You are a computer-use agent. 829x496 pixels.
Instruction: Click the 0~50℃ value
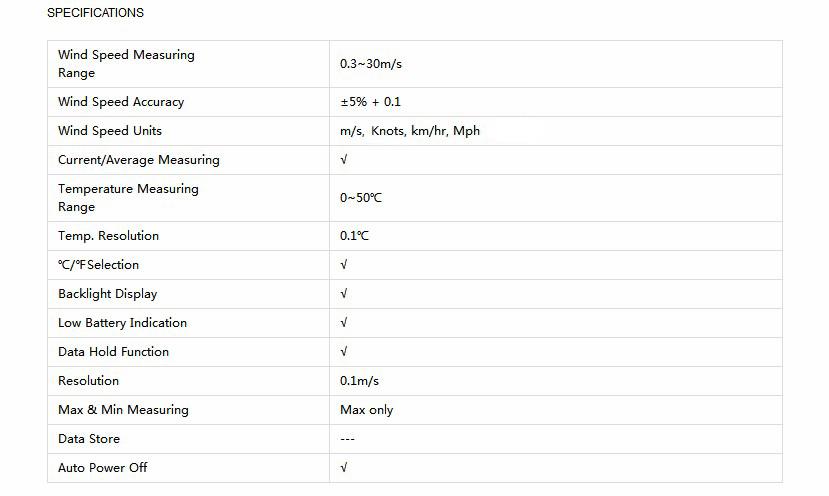(x=361, y=198)
